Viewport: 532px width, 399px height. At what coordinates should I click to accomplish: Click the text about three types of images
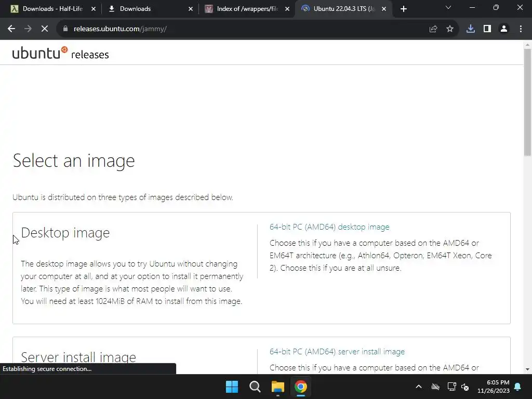coord(123,197)
